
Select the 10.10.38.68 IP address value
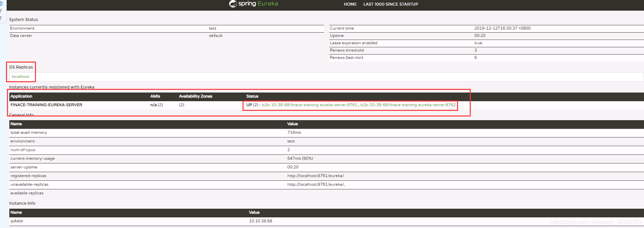coord(261,221)
